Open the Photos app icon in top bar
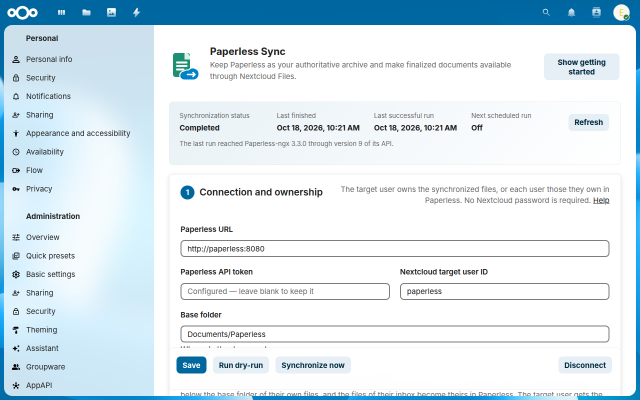640x400 pixels. click(x=111, y=13)
